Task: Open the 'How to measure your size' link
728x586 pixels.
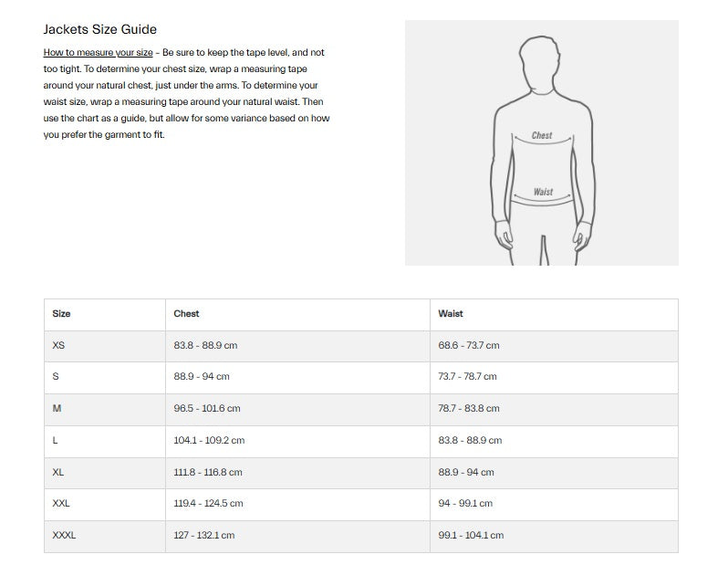Action: point(98,53)
